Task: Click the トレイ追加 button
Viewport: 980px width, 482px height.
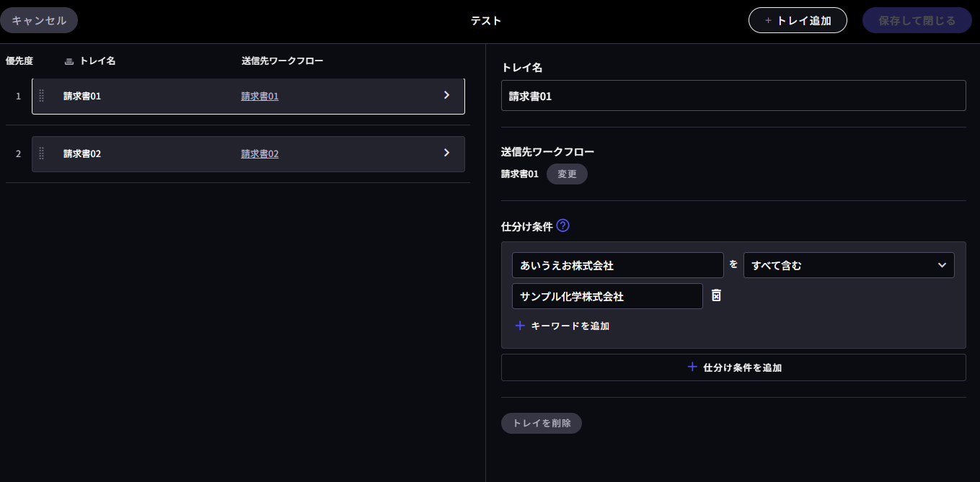Action: pyautogui.click(x=797, y=20)
